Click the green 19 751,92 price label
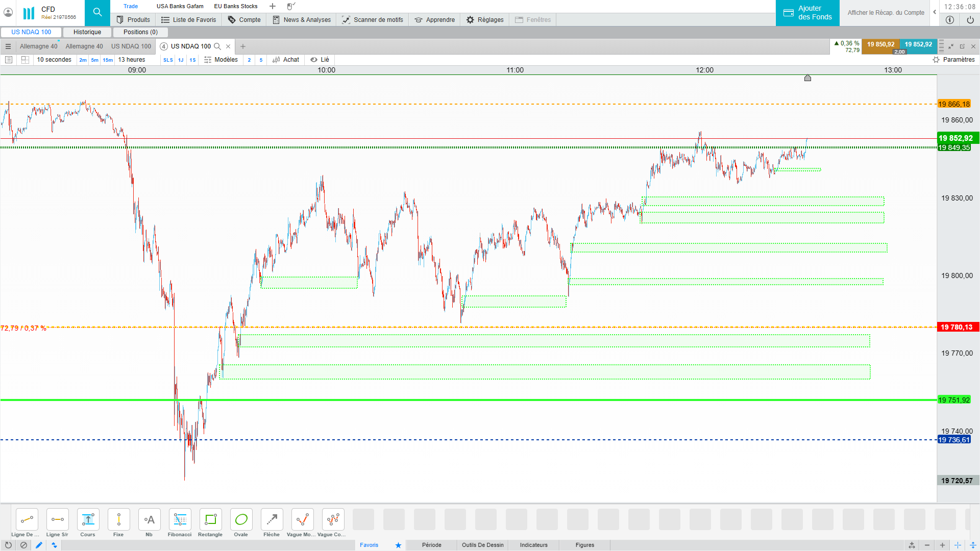 [954, 400]
